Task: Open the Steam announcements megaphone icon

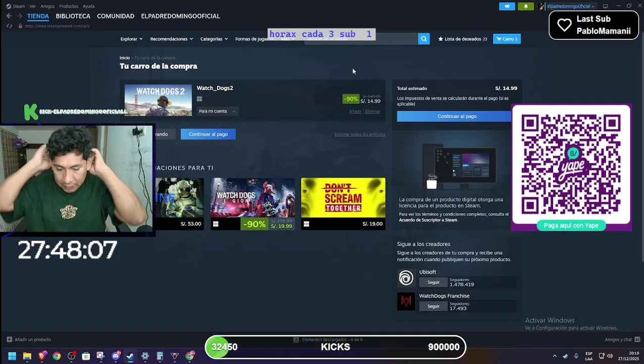Action: coord(507,6)
